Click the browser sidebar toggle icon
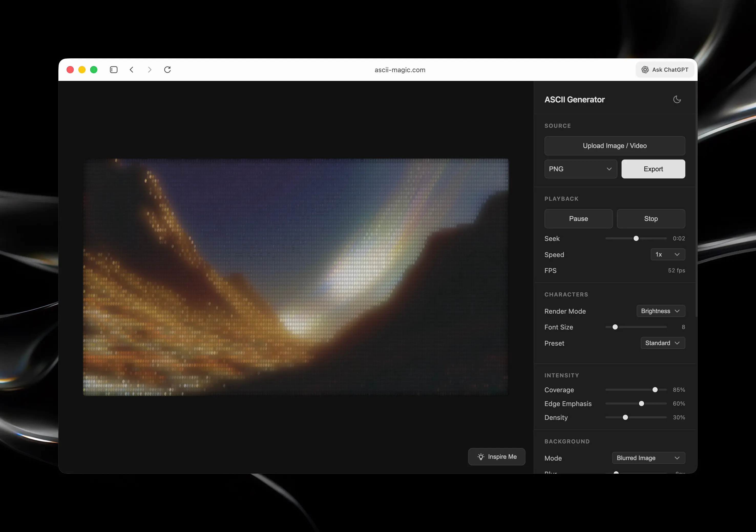The image size is (756, 532). (x=114, y=70)
